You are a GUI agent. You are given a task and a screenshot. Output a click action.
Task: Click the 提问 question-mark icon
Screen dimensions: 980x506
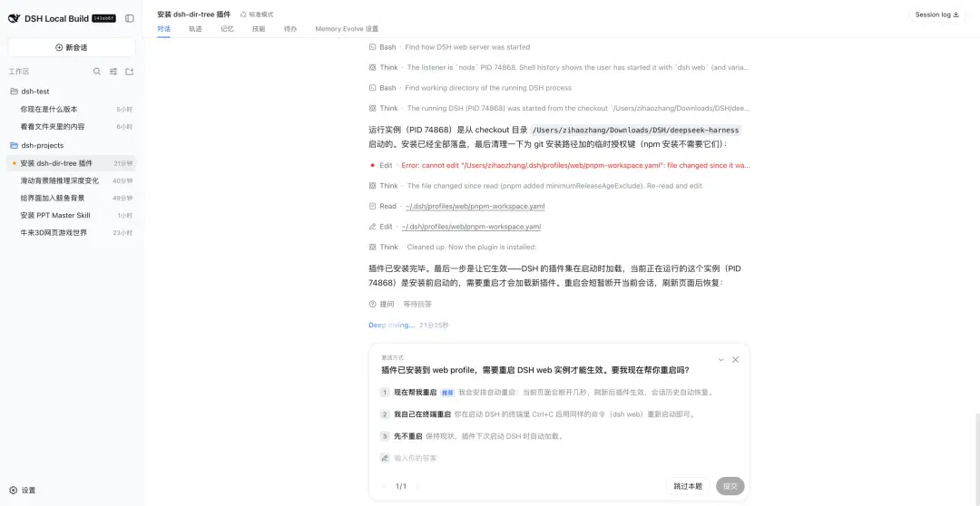[373, 304]
